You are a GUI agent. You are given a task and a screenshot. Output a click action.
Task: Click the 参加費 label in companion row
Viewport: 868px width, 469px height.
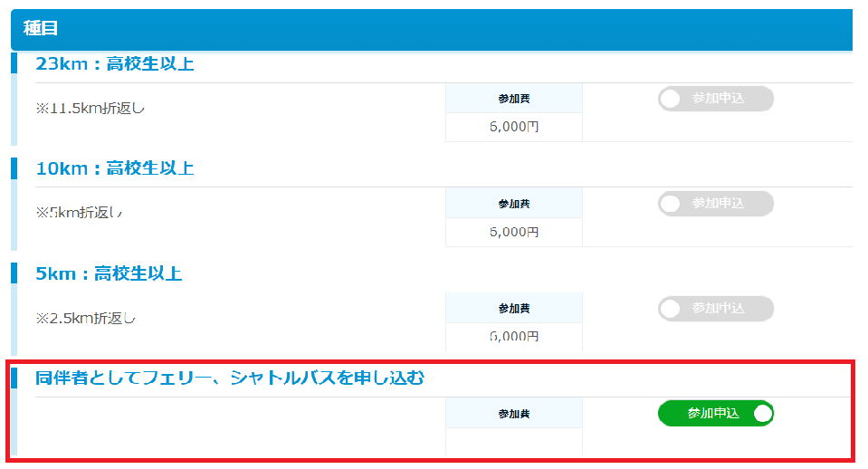513,414
